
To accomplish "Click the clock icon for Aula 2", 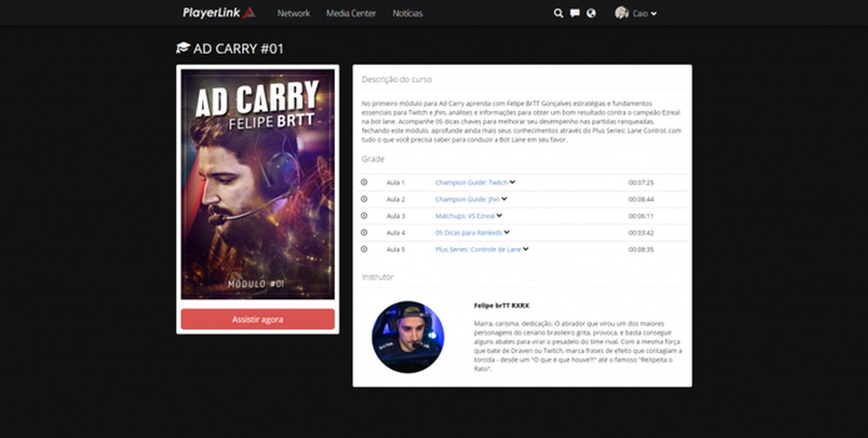I will tap(364, 199).
